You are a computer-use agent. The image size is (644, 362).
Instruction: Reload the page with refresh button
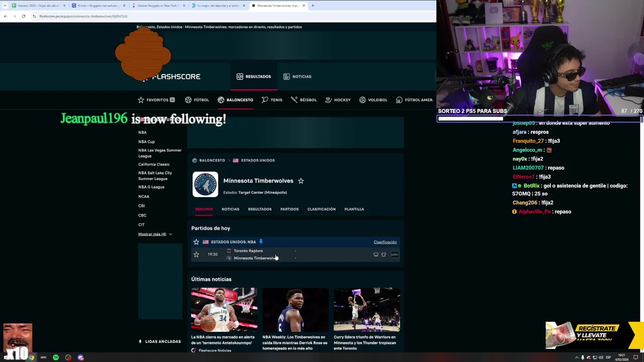[24, 16]
